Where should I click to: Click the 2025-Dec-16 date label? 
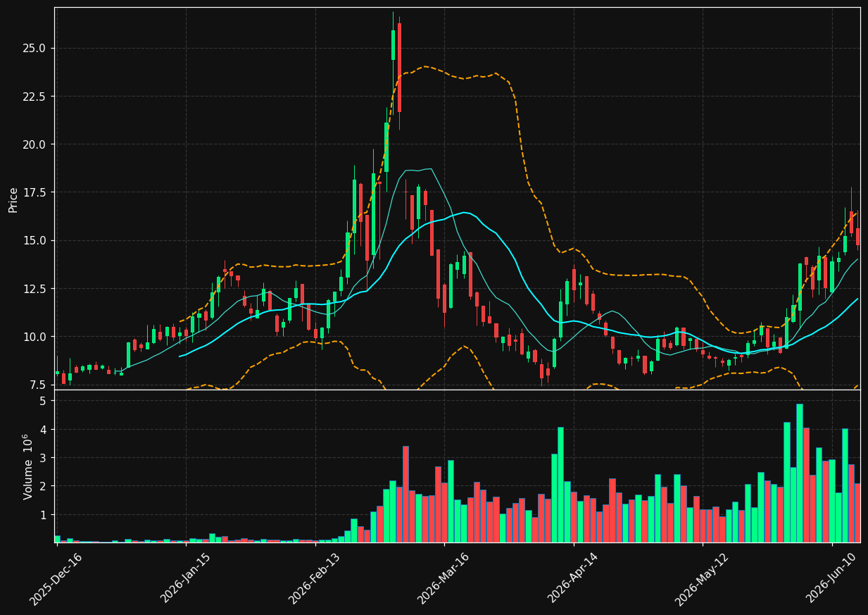click(x=56, y=579)
